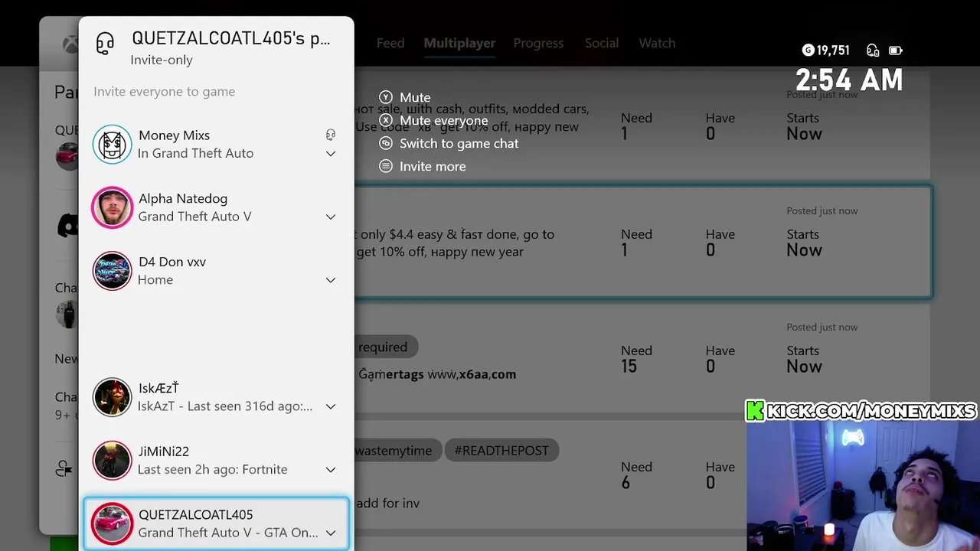980x551 pixels.
Task: Switch to the Watch tab
Action: (x=657, y=43)
